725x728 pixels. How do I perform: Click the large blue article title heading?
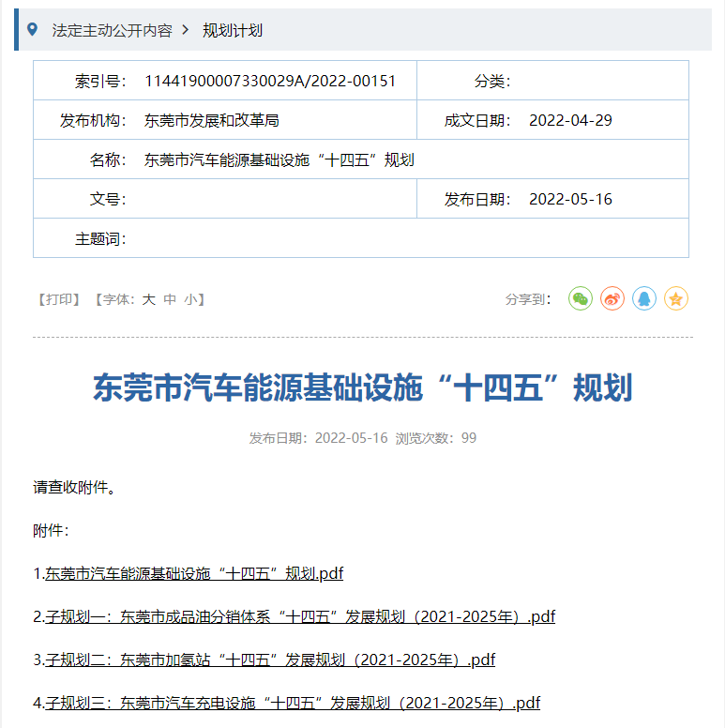[362, 387]
